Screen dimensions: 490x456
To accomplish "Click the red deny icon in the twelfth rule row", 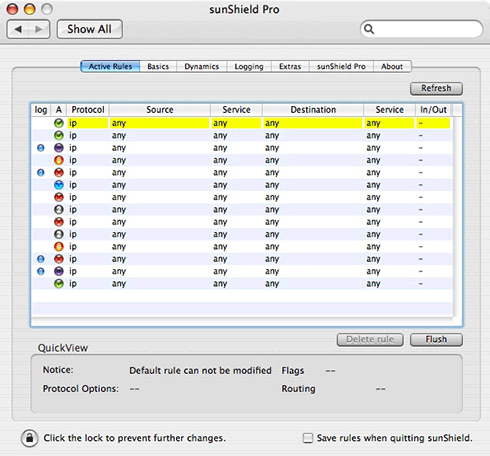I will (59, 259).
